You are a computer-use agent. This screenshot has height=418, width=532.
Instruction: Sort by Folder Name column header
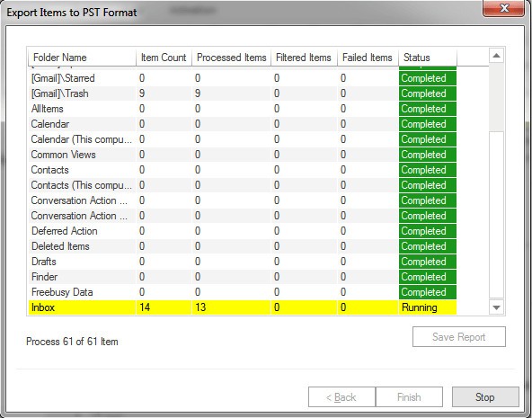[82, 58]
